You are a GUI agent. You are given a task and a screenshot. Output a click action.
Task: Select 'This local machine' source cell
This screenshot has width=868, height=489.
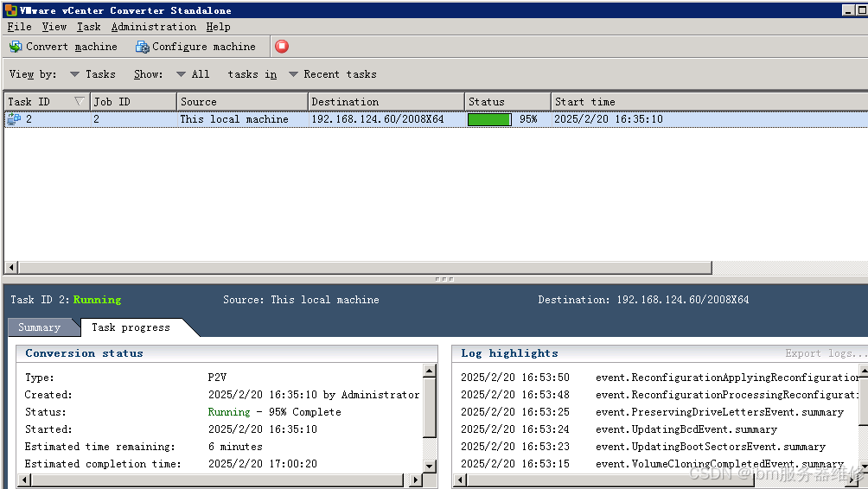(234, 119)
